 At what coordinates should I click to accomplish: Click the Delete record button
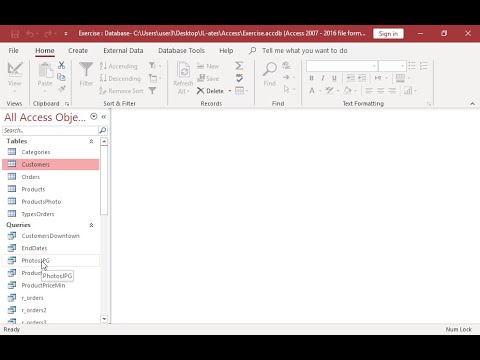click(211, 91)
